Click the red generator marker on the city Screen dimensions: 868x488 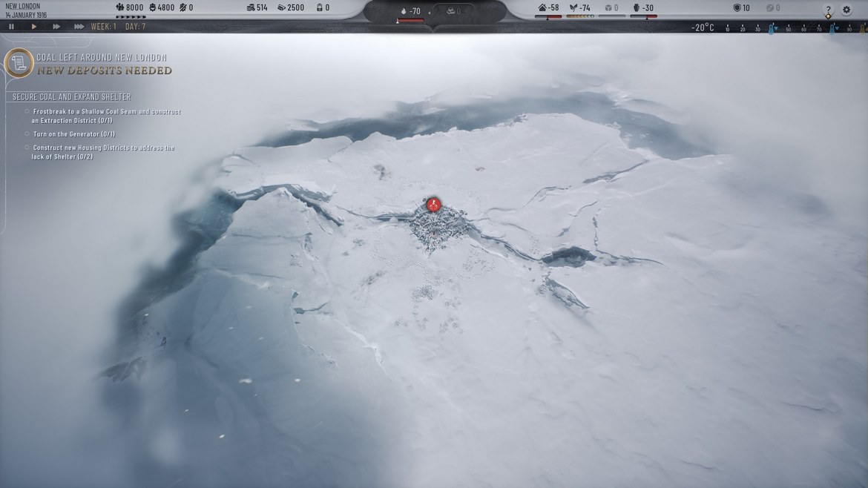tap(433, 205)
